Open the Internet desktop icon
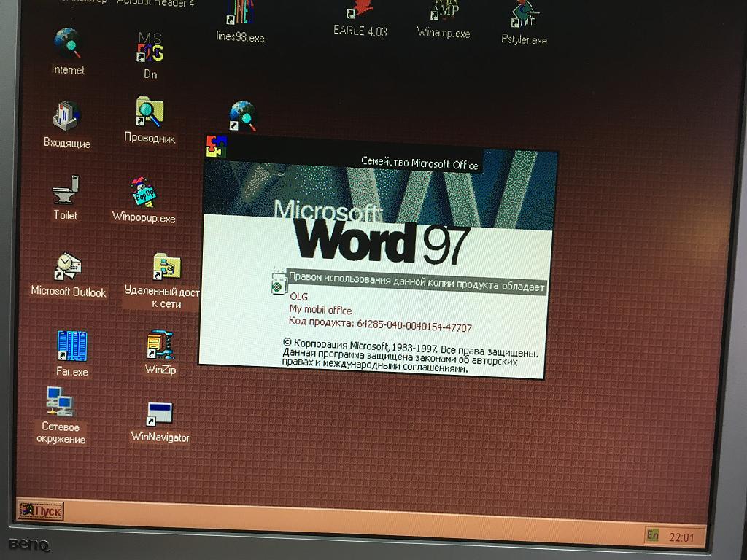 pyautogui.click(x=68, y=44)
